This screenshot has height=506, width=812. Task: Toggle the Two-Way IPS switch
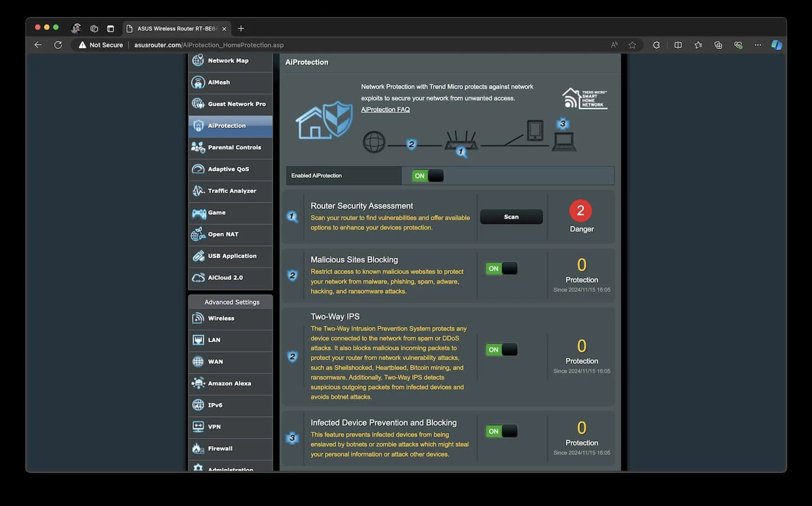pos(501,350)
